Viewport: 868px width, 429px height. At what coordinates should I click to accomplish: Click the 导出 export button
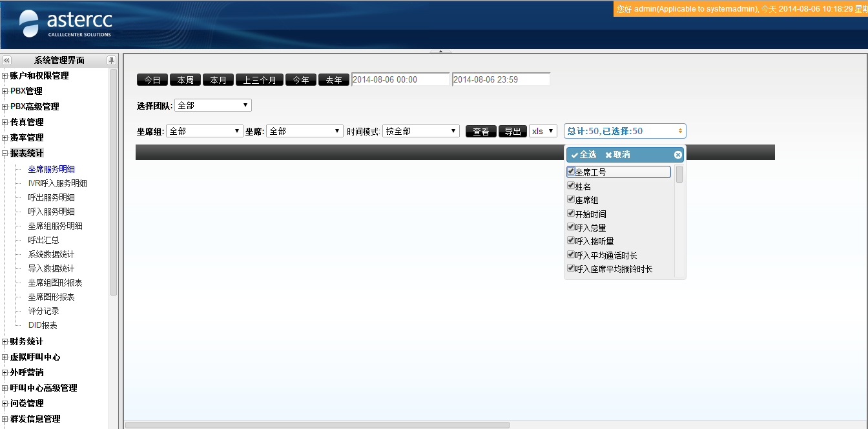click(x=513, y=132)
